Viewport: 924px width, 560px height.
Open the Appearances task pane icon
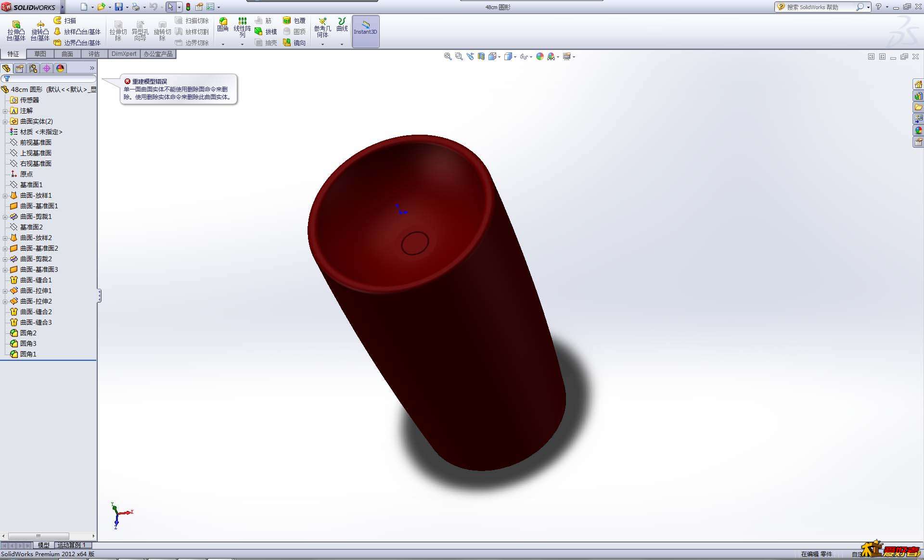click(918, 130)
